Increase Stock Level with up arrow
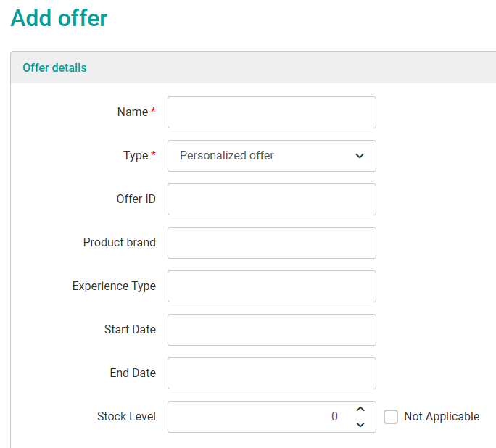 pyautogui.click(x=360, y=410)
